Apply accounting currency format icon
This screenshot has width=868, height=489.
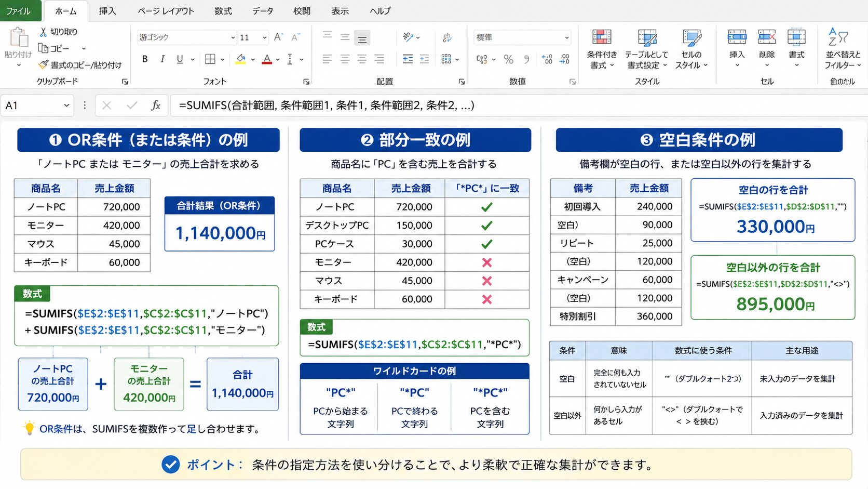tap(482, 59)
